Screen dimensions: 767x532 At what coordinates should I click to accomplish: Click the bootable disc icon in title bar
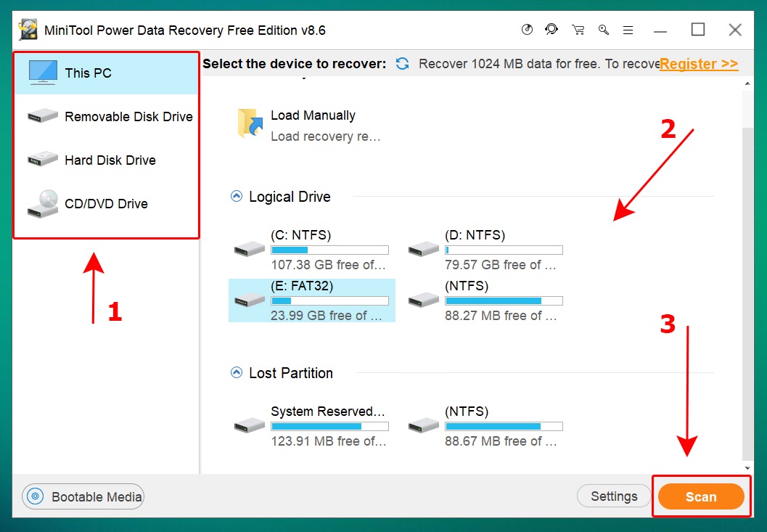coord(528,30)
